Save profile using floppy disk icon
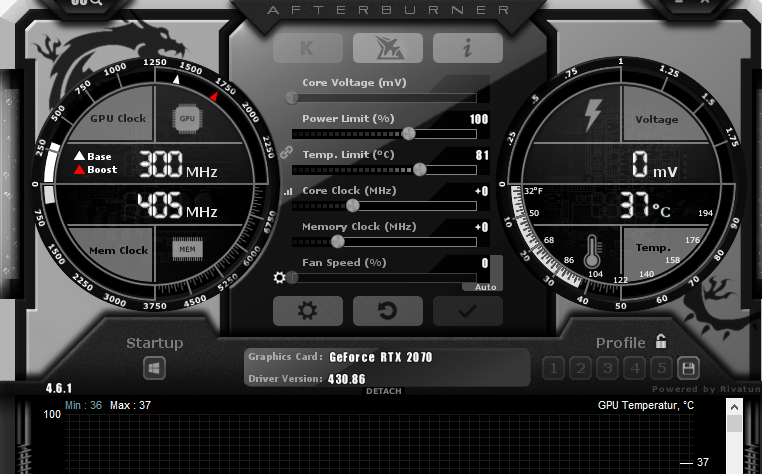 pyautogui.click(x=688, y=369)
